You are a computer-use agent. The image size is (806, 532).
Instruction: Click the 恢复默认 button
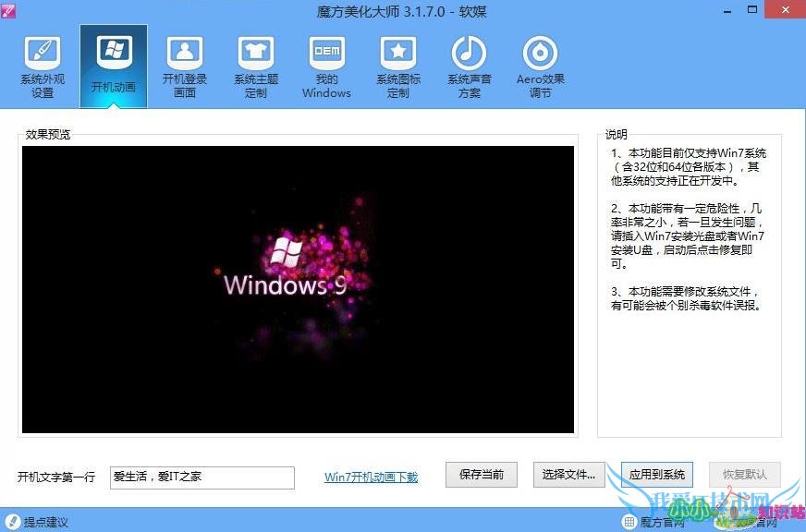coord(745,475)
